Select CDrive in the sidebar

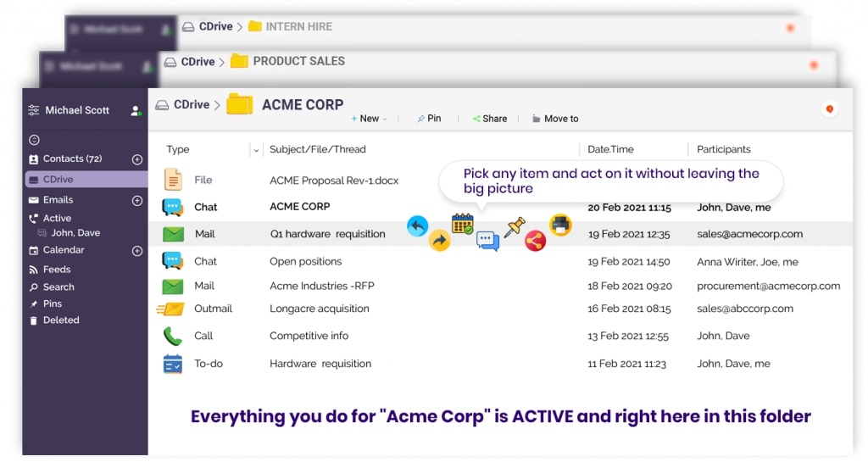86,179
